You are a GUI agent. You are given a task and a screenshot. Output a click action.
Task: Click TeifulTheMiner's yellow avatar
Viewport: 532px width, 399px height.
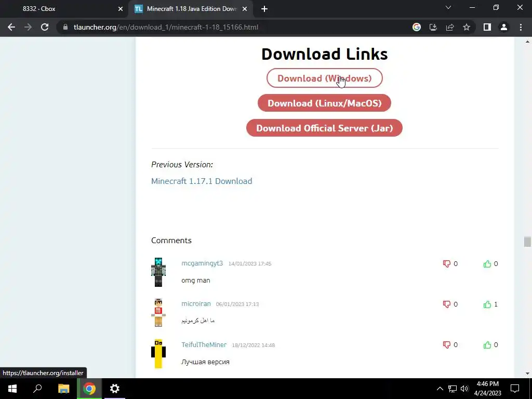coord(158,353)
